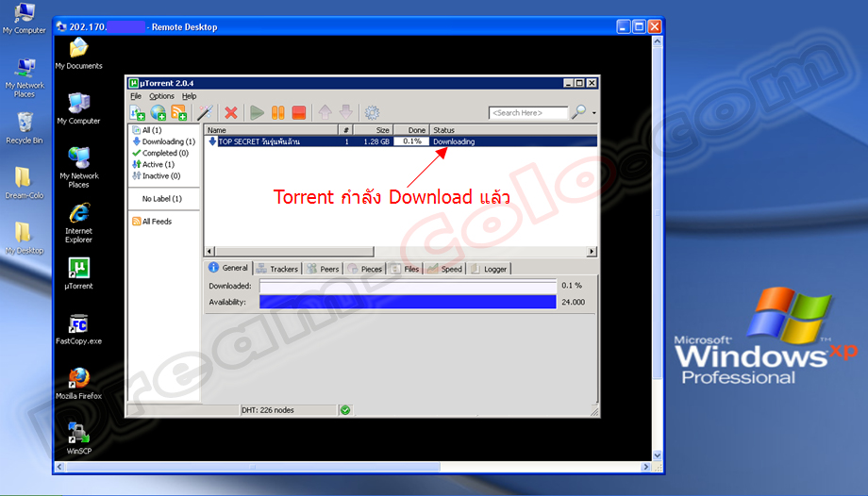Sort by the # column header
868x496 pixels.
(346, 130)
